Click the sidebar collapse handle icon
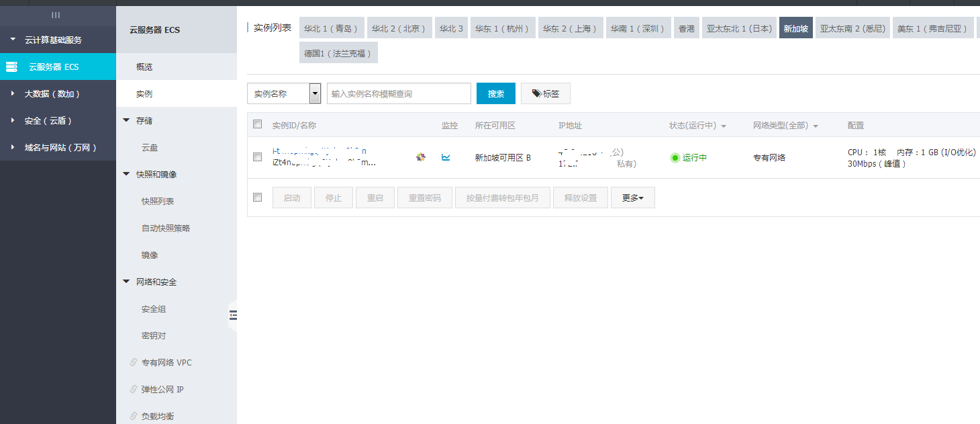This screenshot has width=980, height=424. [233, 314]
